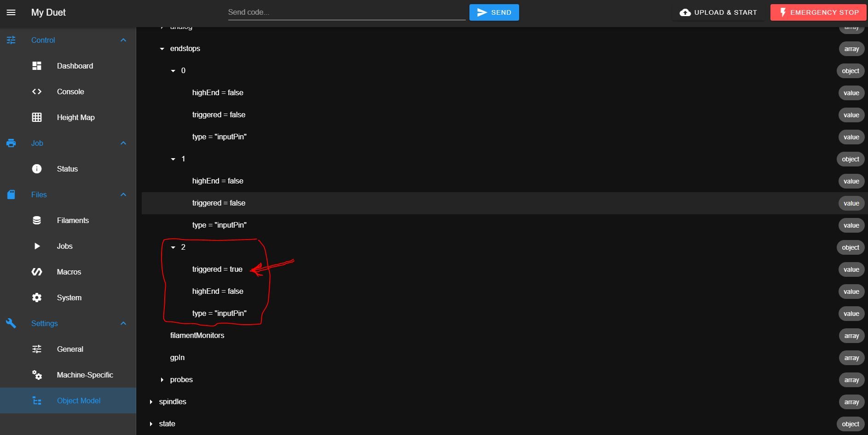The width and height of the screenshot is (868, 435).
Task: Click the object badge on state row
Action: point(851,424)
